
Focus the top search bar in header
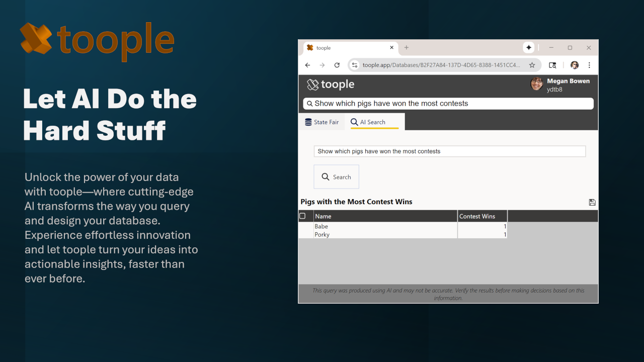(448, 104)
